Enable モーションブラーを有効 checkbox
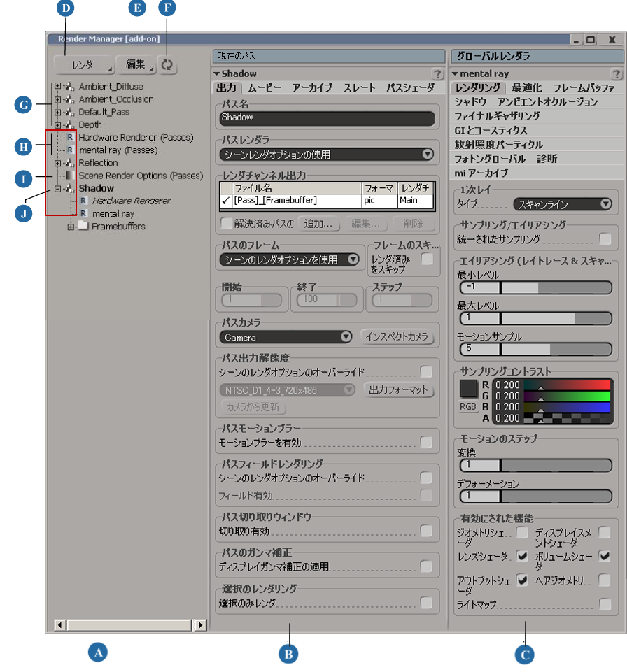627x672 pixels. 426,442
